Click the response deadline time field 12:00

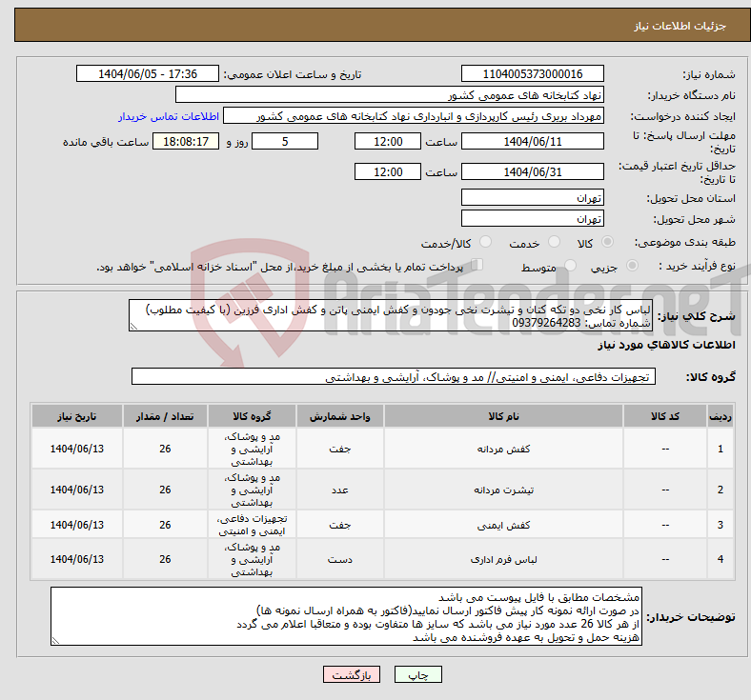point(388,142)
